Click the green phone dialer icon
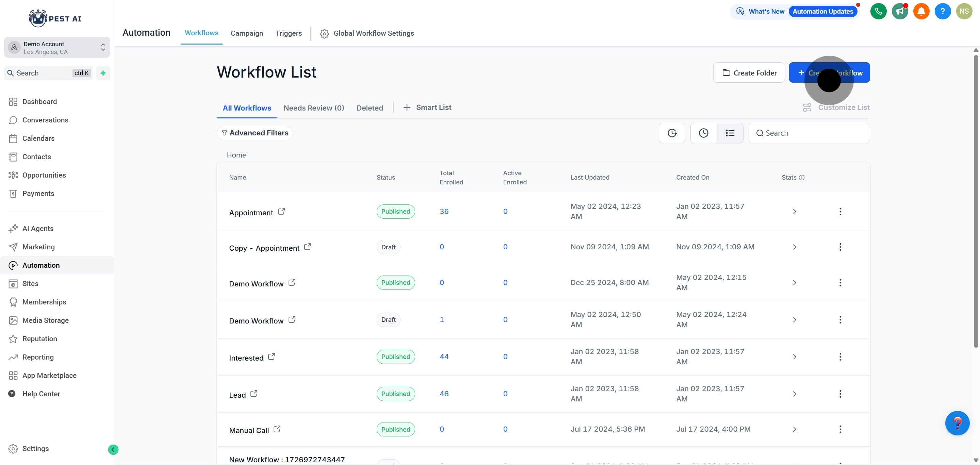The width and height of the screenshot is (980, 465). tap(878, 11)
